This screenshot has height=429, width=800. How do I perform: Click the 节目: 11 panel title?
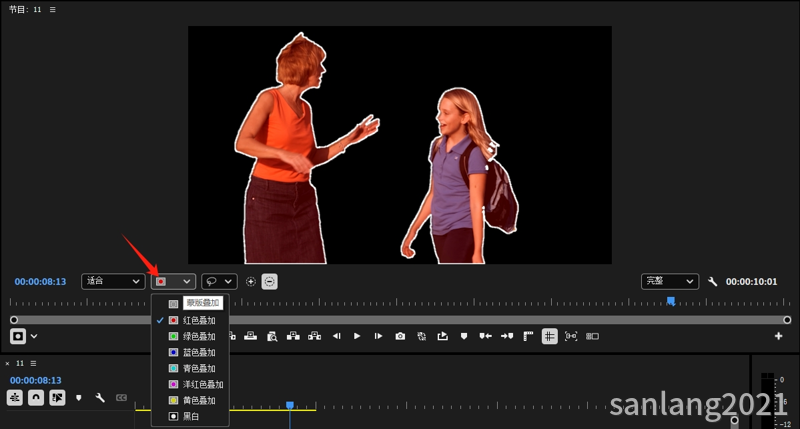[25, 9]
